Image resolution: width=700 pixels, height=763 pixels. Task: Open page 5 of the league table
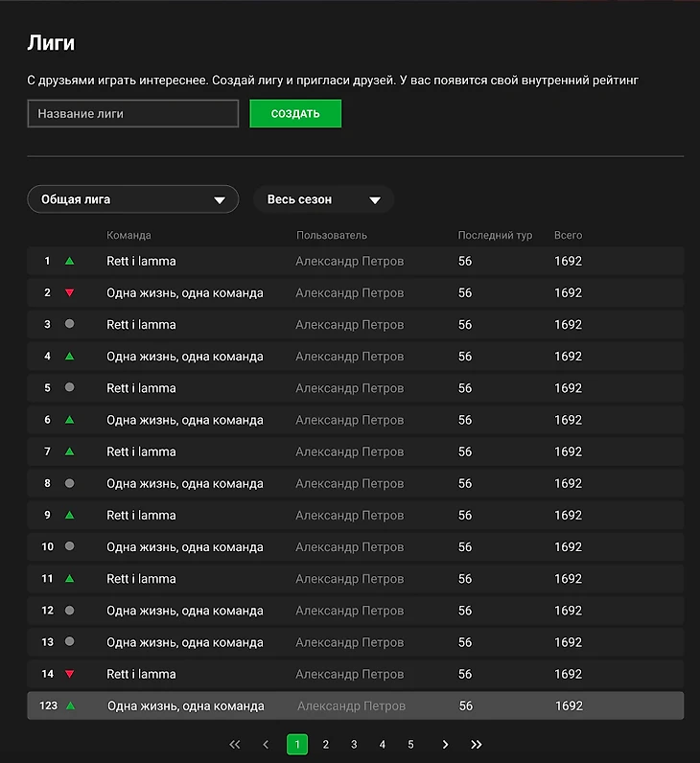pos(410,745)
